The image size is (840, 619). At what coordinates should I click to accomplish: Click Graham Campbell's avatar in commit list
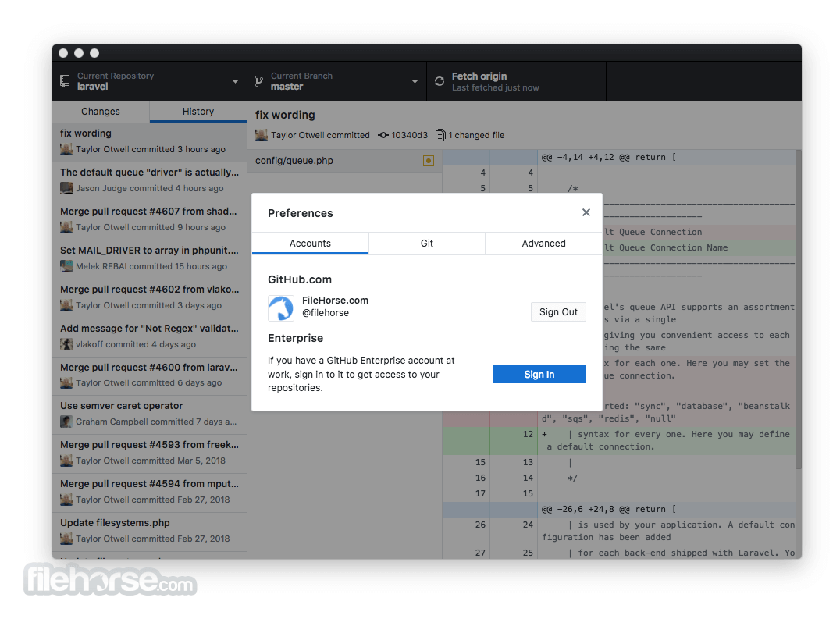[66, 422]
